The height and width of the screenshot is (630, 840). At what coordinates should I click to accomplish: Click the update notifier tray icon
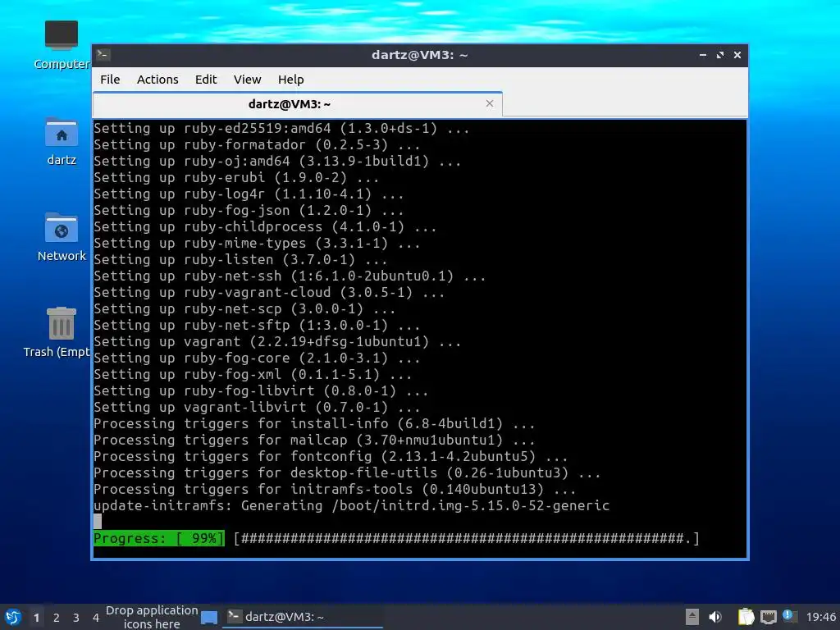point(788,616)
